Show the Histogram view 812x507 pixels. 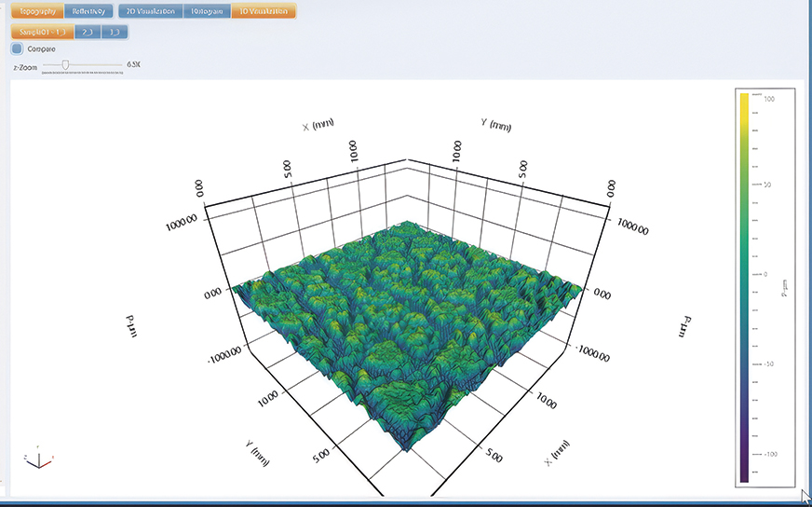[x=205, y=11]
